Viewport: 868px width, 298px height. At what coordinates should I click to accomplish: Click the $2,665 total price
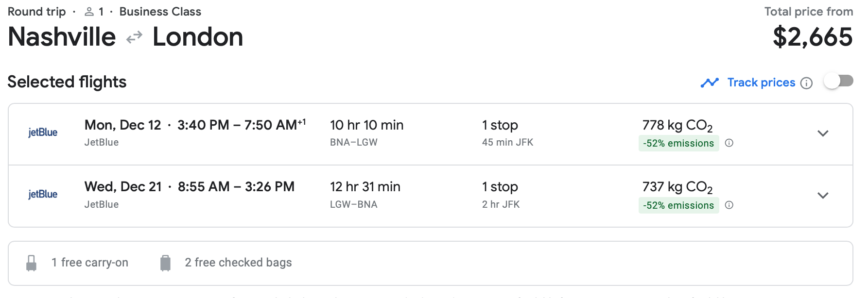(813, 37)
